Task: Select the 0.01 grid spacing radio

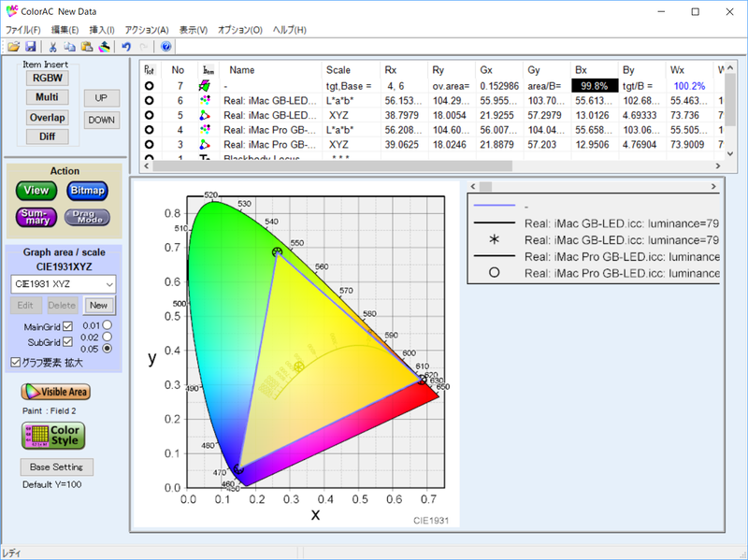Action: [x=108, y=324]
